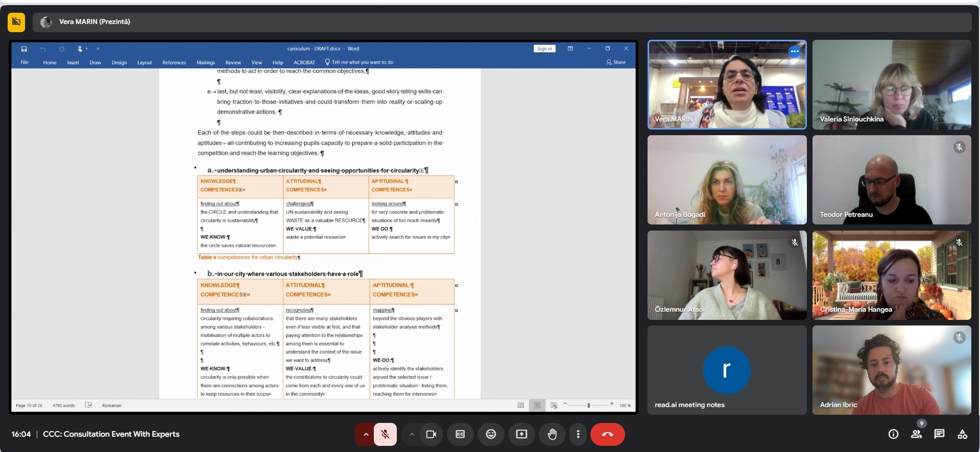Turn on closed captions
This screenshot has height=452, width=980.
coord(460,434)
